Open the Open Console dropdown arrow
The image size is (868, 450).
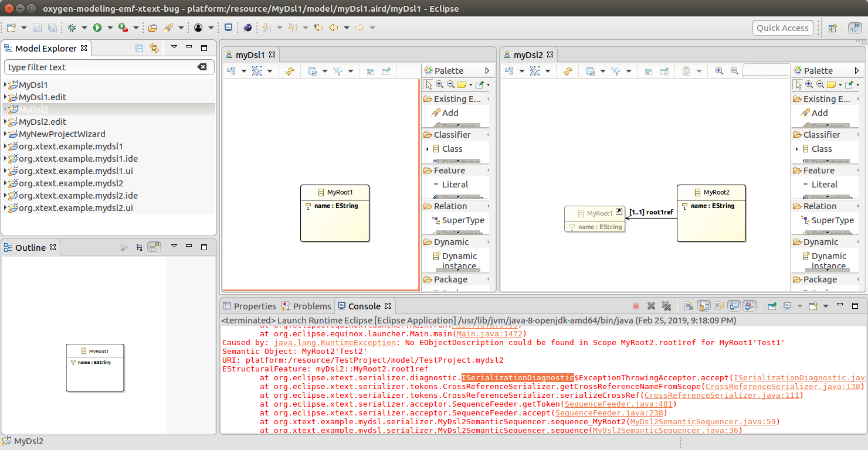click(x=826, y=306)
